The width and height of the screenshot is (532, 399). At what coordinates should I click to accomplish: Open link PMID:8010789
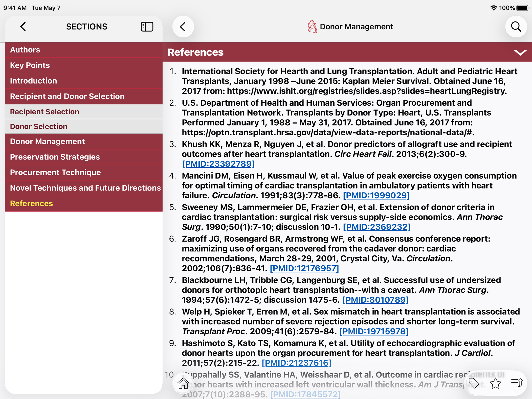point(375,300)
